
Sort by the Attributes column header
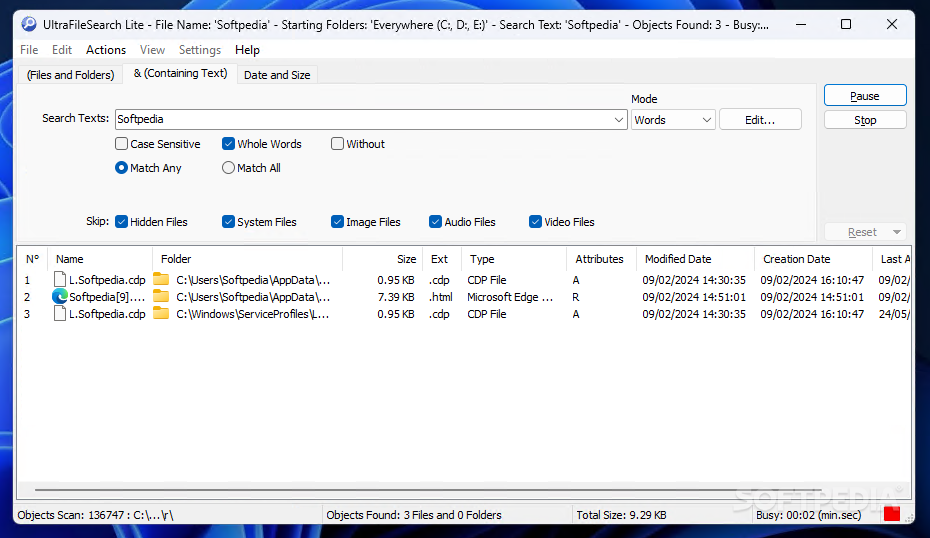[x=601, y=259]
